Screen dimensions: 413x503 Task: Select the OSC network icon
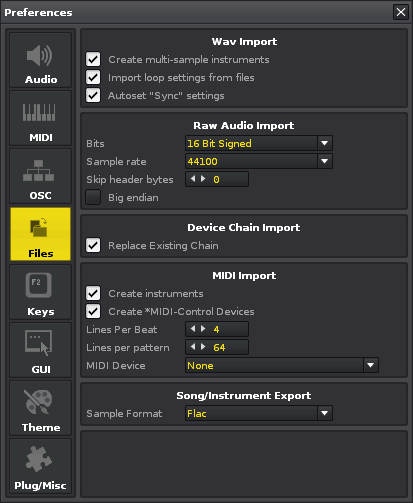tap(39, 170)
